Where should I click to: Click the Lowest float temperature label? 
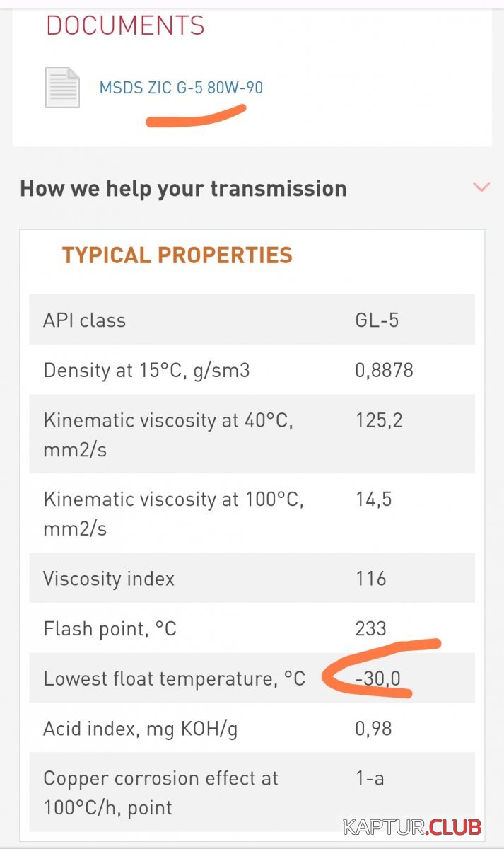click(x=174, y=678)
